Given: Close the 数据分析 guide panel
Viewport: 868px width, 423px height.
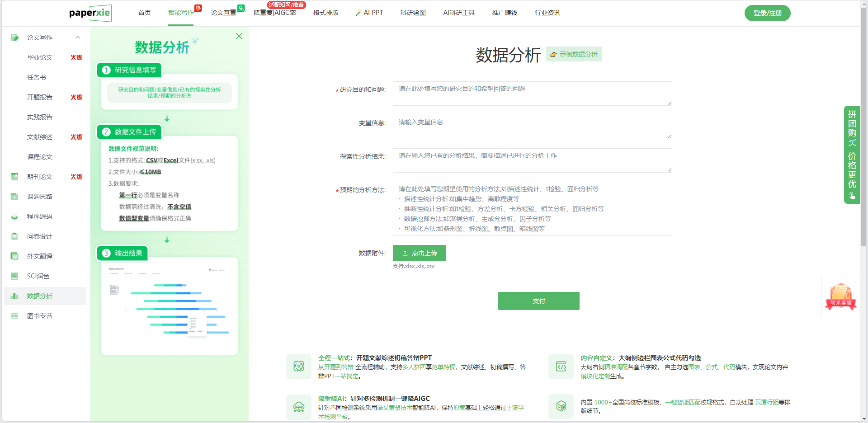Looking at the screenshot, I should coord(239,36).
